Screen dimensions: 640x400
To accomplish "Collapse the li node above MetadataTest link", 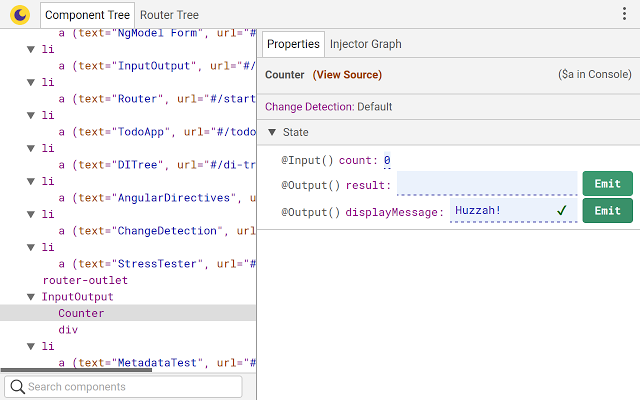I will click(30, 346).
